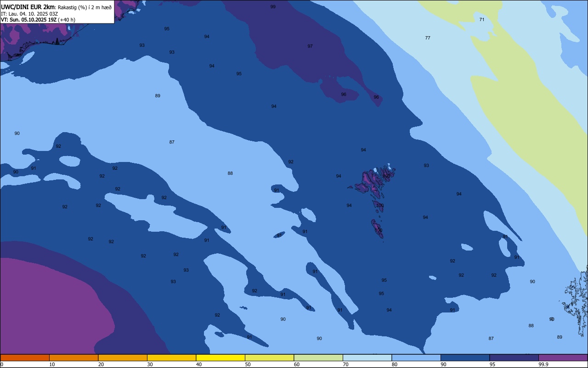Image resolution: width=588 pixels, height=368 pixels.
Task: Select the light blue 80–90 legend swatch
Action: tap(416, 357)
